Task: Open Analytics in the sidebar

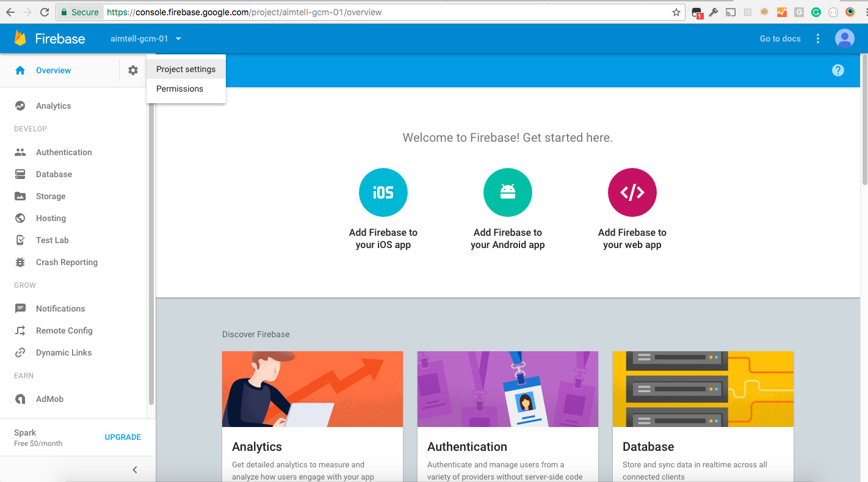Action: pyautogui.click(x=54, y=106)
